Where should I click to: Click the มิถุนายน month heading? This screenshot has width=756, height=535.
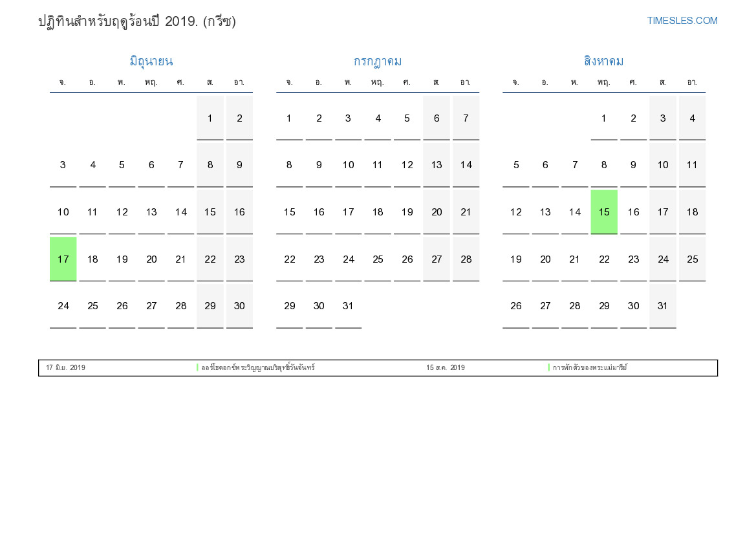(x=151, y=61)
